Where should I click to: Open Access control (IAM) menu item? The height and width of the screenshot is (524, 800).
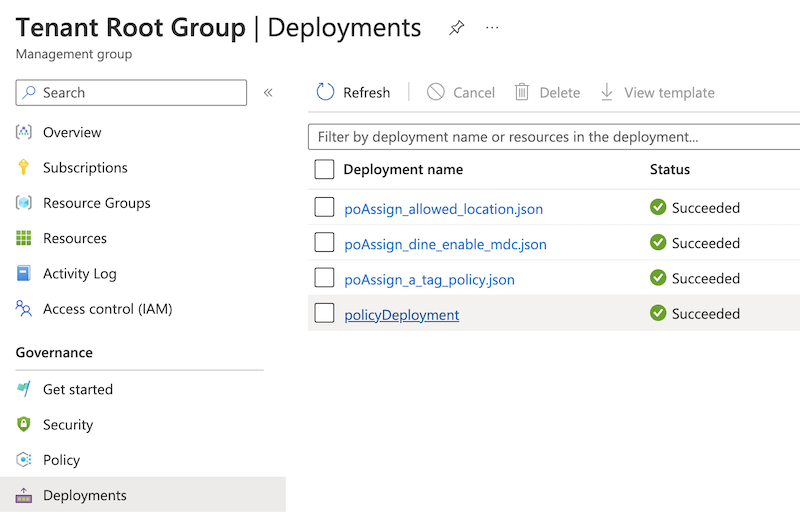(x=107, y=309)
